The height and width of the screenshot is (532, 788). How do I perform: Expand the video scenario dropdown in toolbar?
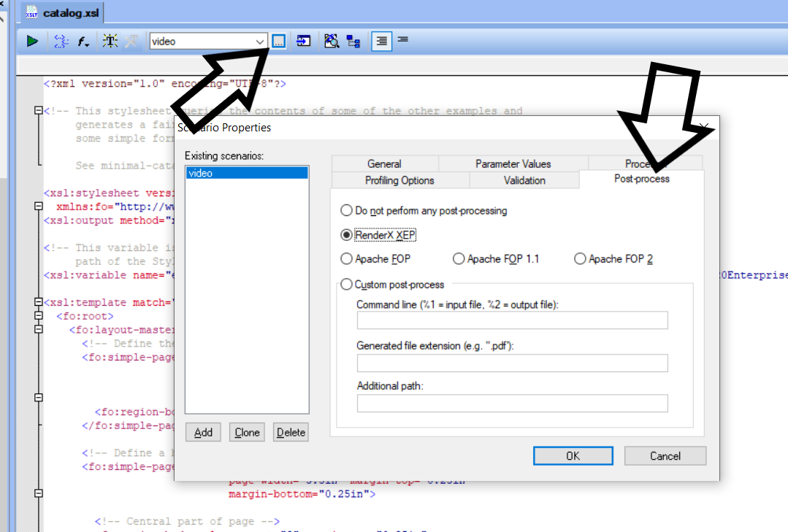click(x=260, y=42)
